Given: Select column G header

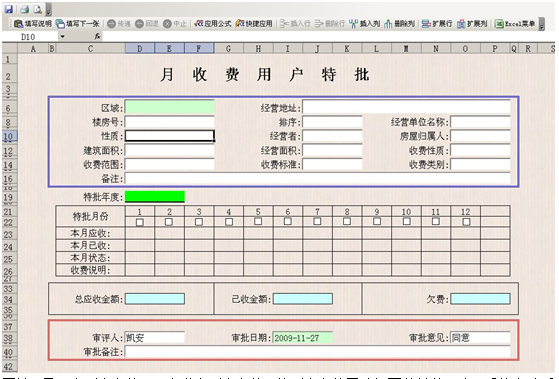Looking at the screenshot, I should point(229,48).
